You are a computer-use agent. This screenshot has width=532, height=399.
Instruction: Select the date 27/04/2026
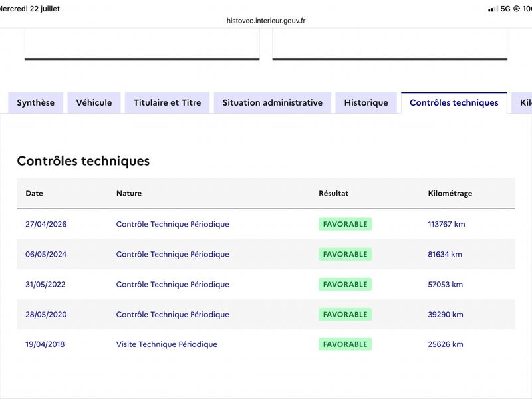(46, 224)
